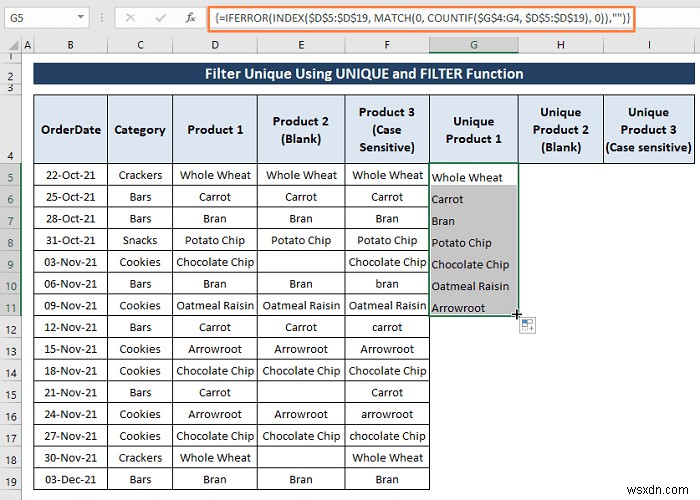The height and width of the screenshot is (500, 700).
Task: Click the fill handle cross at G11
Action: click(x=517, y=315)
